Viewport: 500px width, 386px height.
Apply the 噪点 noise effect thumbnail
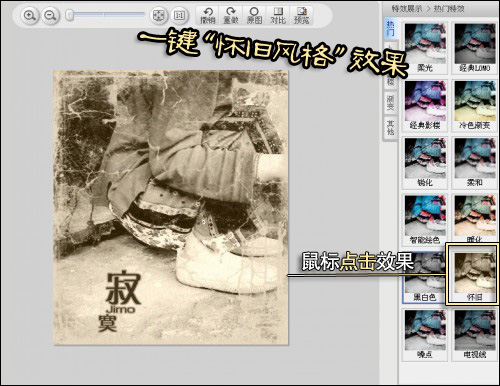[x=425, y=335]
